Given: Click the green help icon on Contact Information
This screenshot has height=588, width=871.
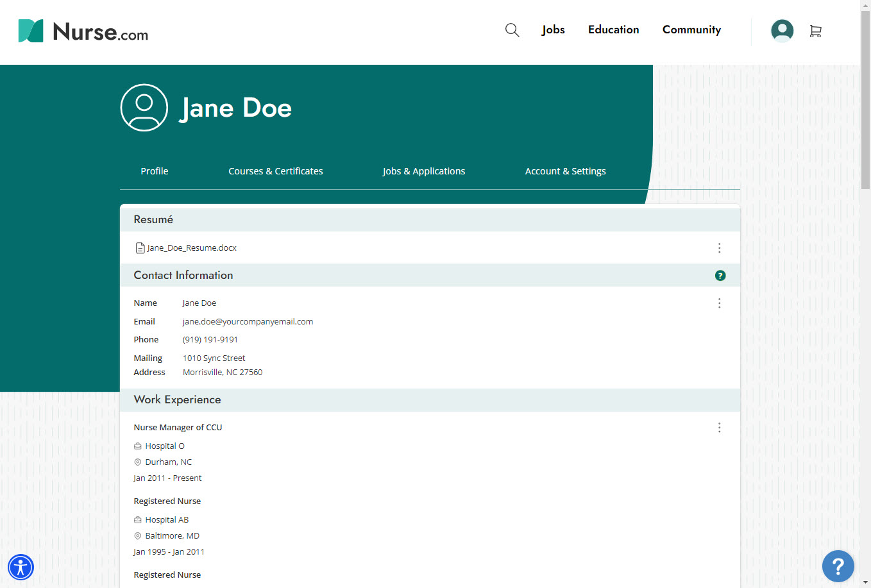Looking at the screenshot, I should tap(720, 275).
